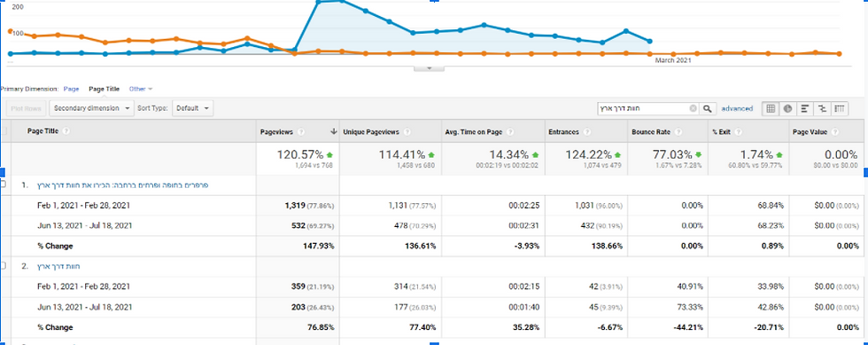Select the March 2021 axis label
868x345 pixels.
(x=673, y=60)
